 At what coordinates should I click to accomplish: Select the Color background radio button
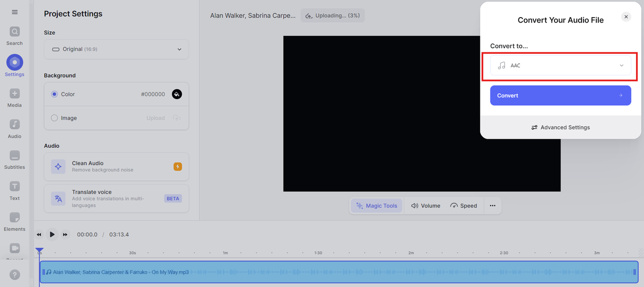point(54,94)
